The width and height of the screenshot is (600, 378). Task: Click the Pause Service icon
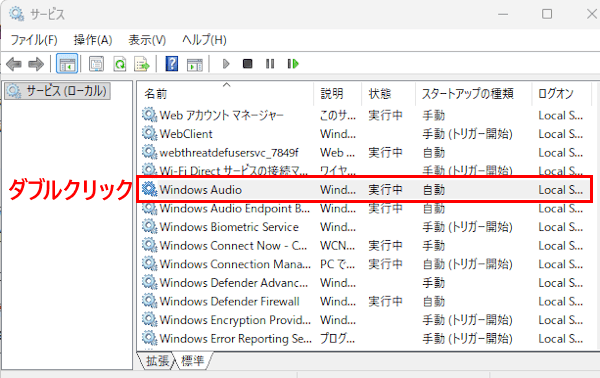[x=270, y=64]
